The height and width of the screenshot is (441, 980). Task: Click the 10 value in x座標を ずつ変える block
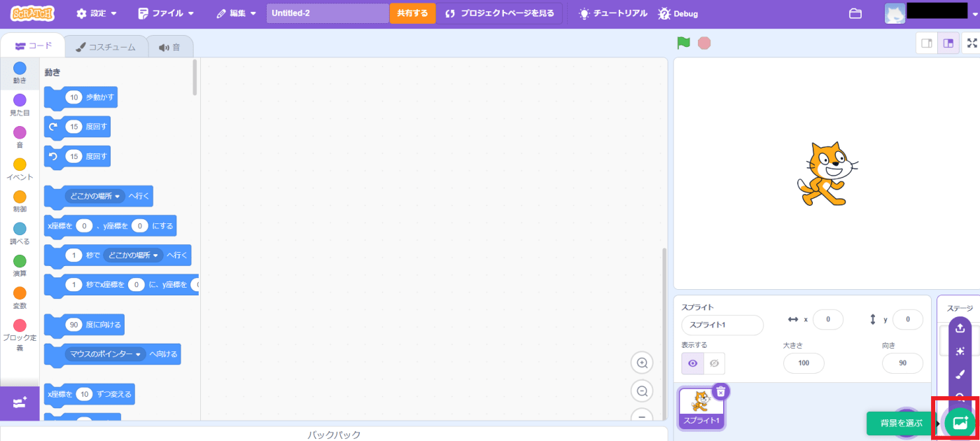[x=84, y=394]
